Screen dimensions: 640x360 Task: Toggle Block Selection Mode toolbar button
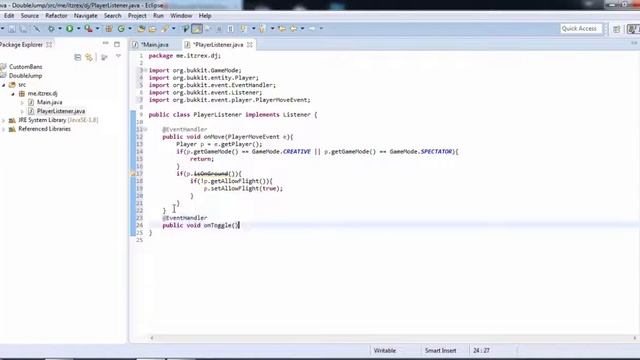219,29
